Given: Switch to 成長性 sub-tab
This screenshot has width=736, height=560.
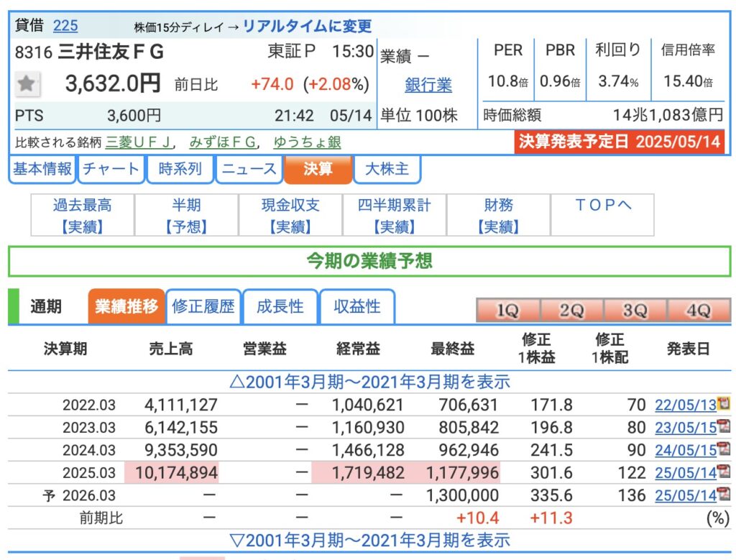Looking at the screenshot, I should click(x=280, y=306).
